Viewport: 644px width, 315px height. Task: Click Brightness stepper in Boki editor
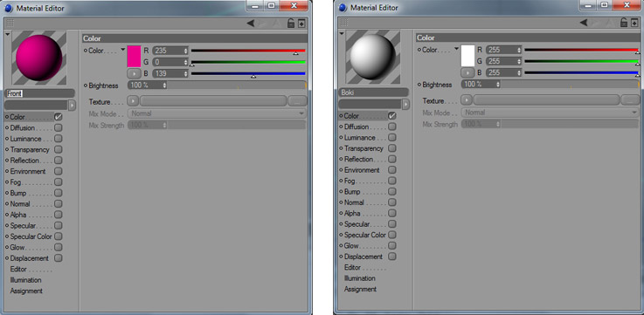point(498,85)
